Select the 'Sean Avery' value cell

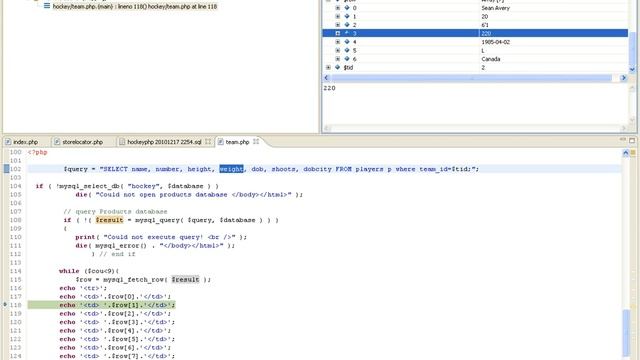(x=496, y=8)
